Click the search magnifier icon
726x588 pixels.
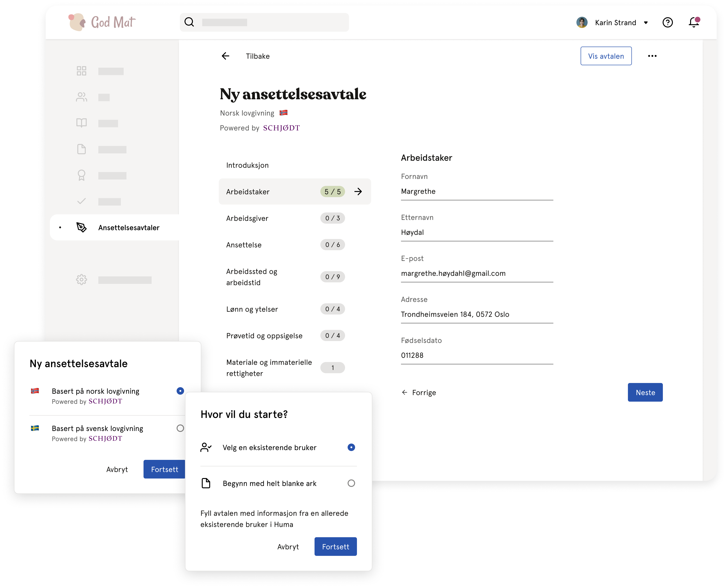pos(189,22)
